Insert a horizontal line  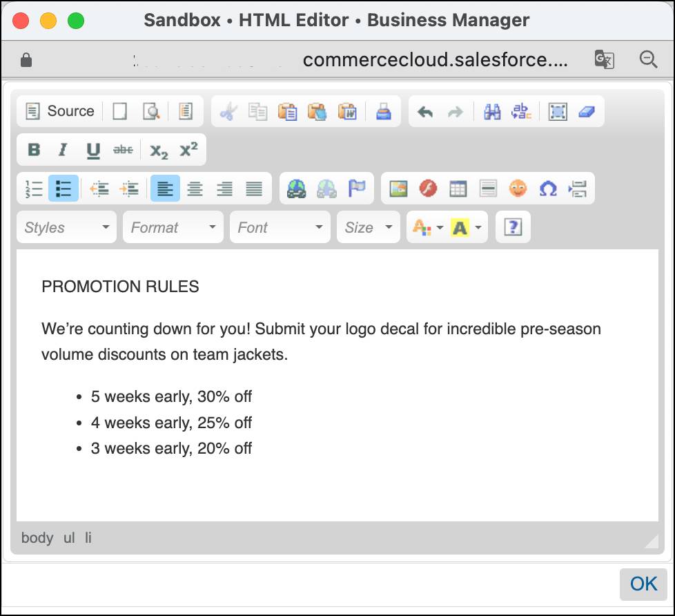pos(488,189)
